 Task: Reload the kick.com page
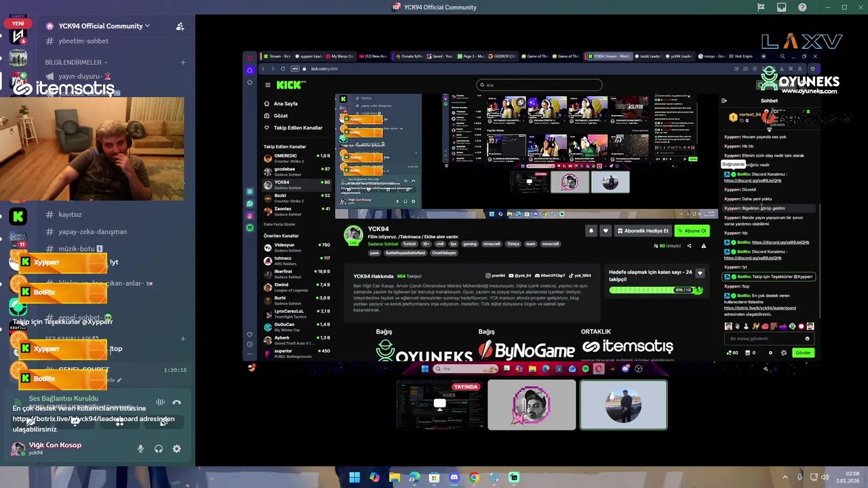click(283, 68)
